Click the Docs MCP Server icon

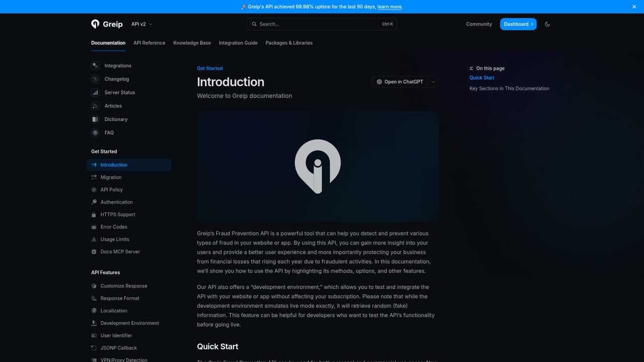click(x=94, y=252)
